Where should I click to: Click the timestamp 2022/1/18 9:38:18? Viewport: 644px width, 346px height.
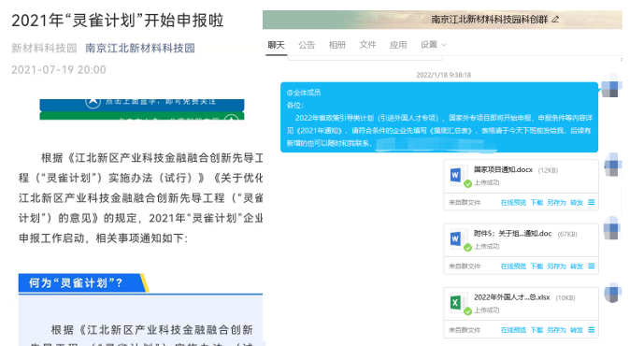click(444, 75)
